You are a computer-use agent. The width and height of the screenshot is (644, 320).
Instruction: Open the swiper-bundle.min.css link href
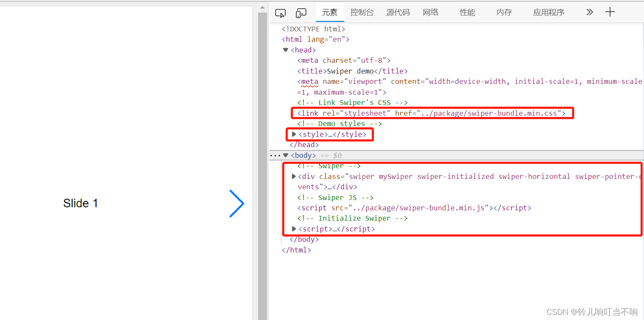[488, 113]
